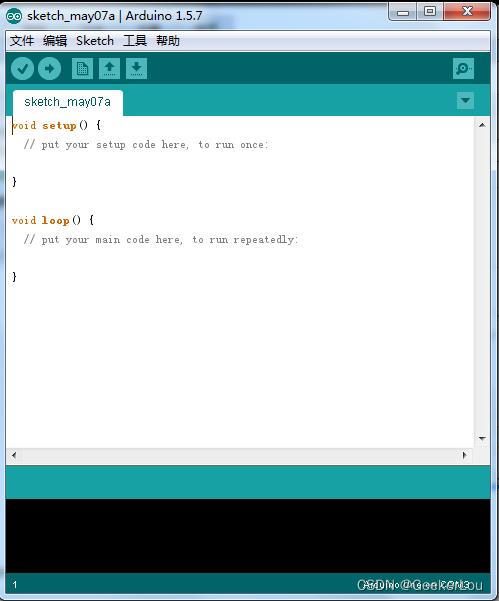Open a sketch using the up-arrow icon
Image resolution: width=499 pixels, height=601 pixels.
109,69
